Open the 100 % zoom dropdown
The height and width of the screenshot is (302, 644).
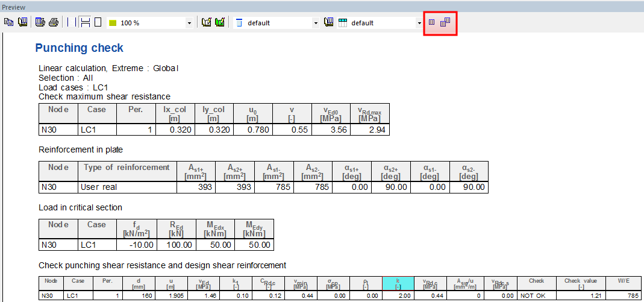pyautogui.click(x=189, y=23)
